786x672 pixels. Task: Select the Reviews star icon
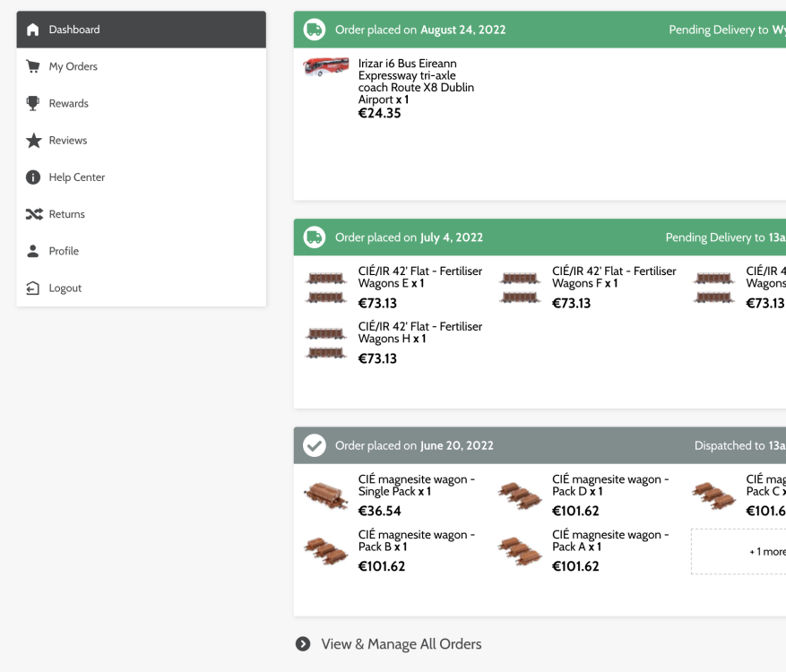point(33,141)
